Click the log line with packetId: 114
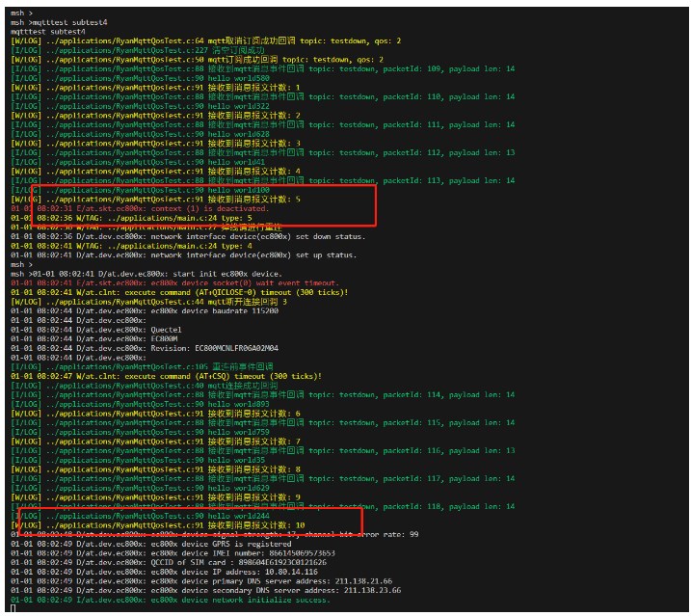Viewport: 691px width, 616px height. pyautogui.click(x=263, y=394)
